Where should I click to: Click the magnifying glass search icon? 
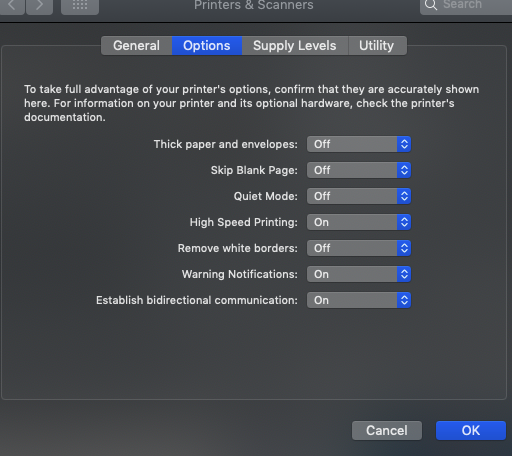click(431, 5)
